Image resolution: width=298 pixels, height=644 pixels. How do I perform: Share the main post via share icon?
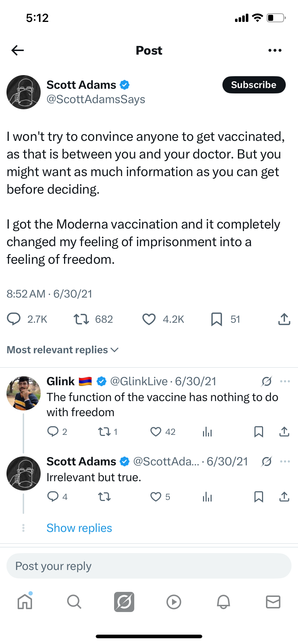[x=284, y=319]
